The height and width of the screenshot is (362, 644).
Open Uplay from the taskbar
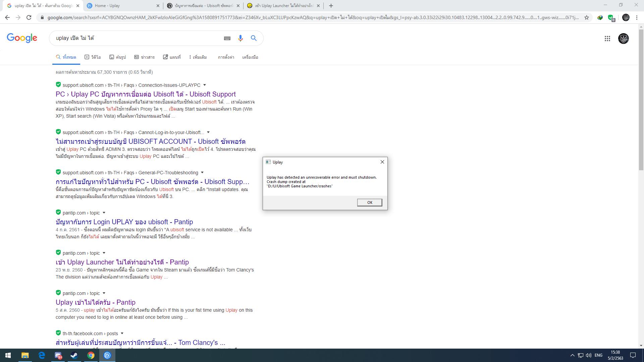[x=107, y=355]
